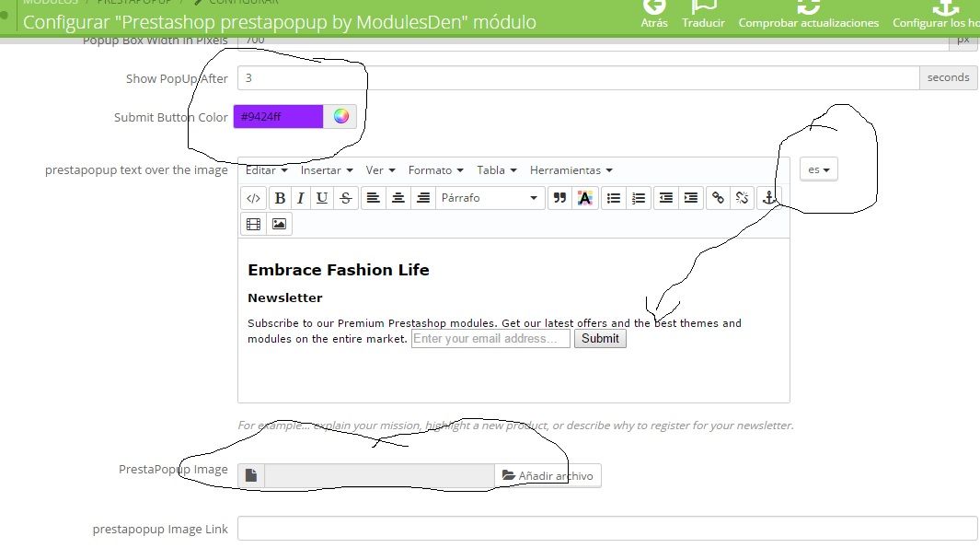
Task: Align text left in editor
Action: [x=373, y=198]
